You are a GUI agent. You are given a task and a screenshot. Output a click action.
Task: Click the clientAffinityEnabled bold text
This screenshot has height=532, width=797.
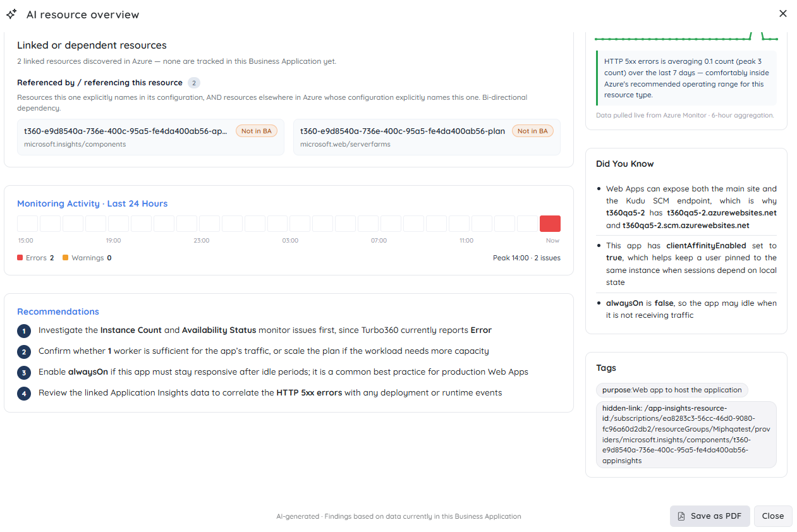(x=706, y=245)
